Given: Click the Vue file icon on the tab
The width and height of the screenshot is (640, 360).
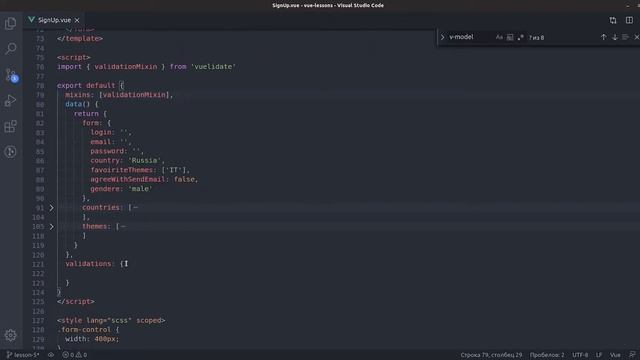Looking at the screenshot, I should (31, 20).
